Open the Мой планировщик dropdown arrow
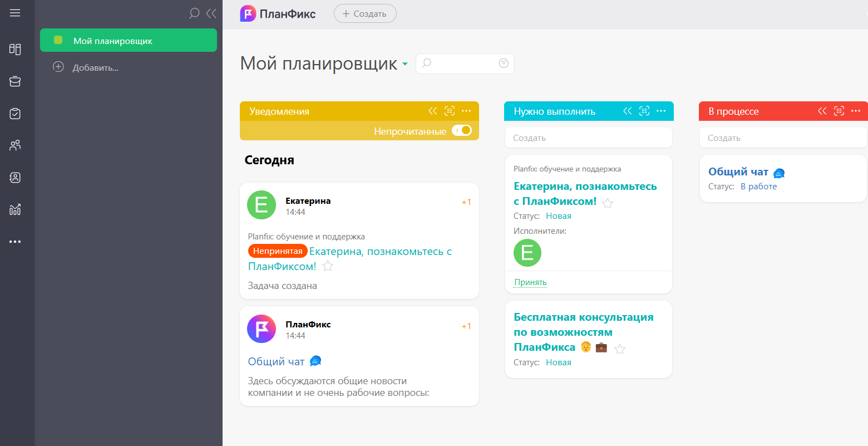 pos(406,63)
